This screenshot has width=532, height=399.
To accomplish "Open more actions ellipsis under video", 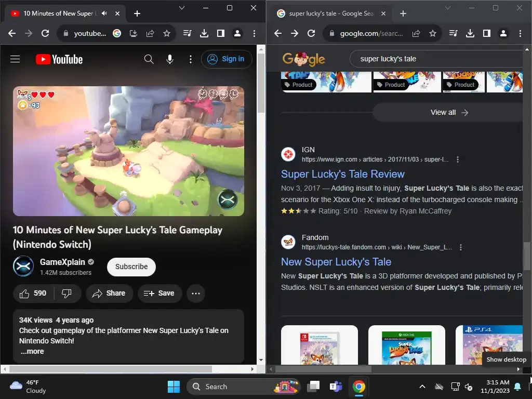I will tap(196, 294).
